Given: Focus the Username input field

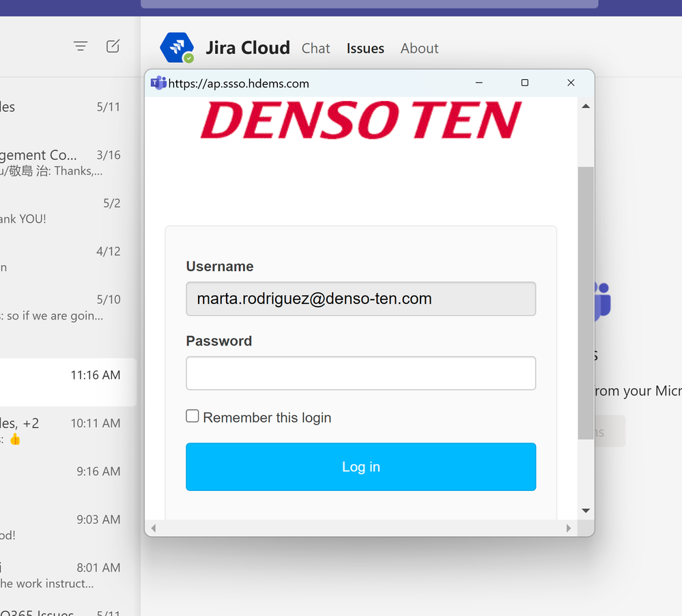Looking at the screenshot, I should click(x=361, y=299).
